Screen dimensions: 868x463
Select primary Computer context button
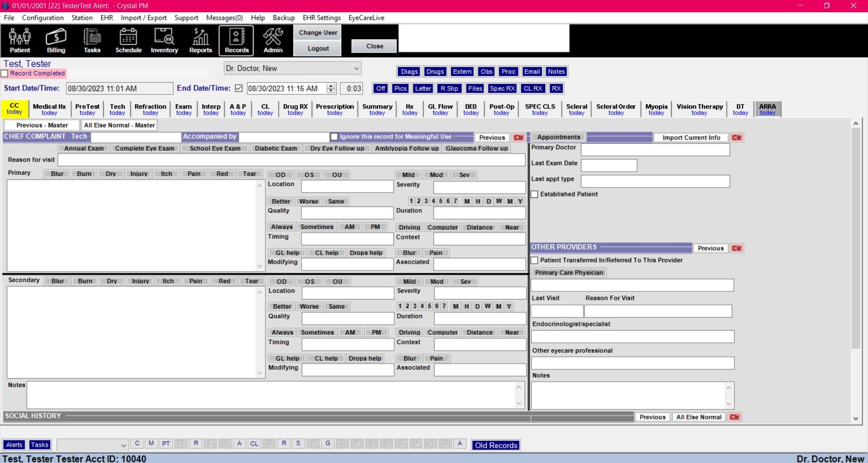click(443, 227)
